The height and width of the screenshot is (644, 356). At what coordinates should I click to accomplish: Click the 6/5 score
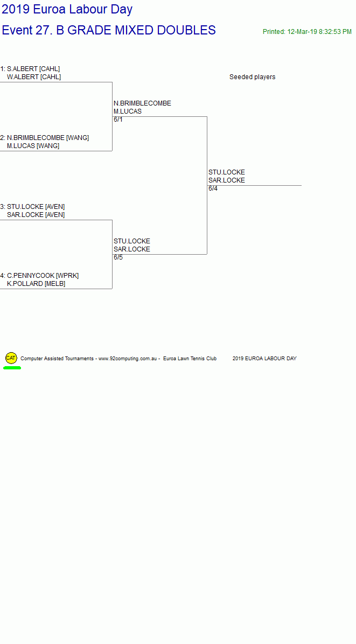[118, 257]
